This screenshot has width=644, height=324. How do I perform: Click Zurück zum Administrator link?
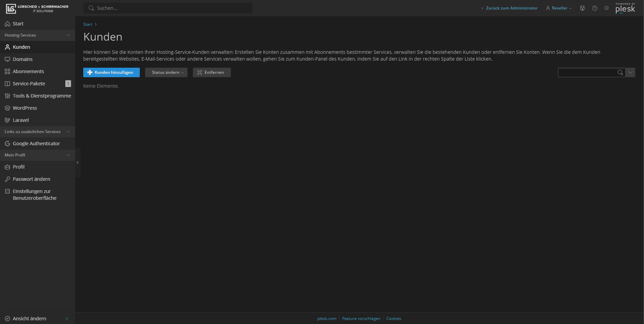(511, 8)
